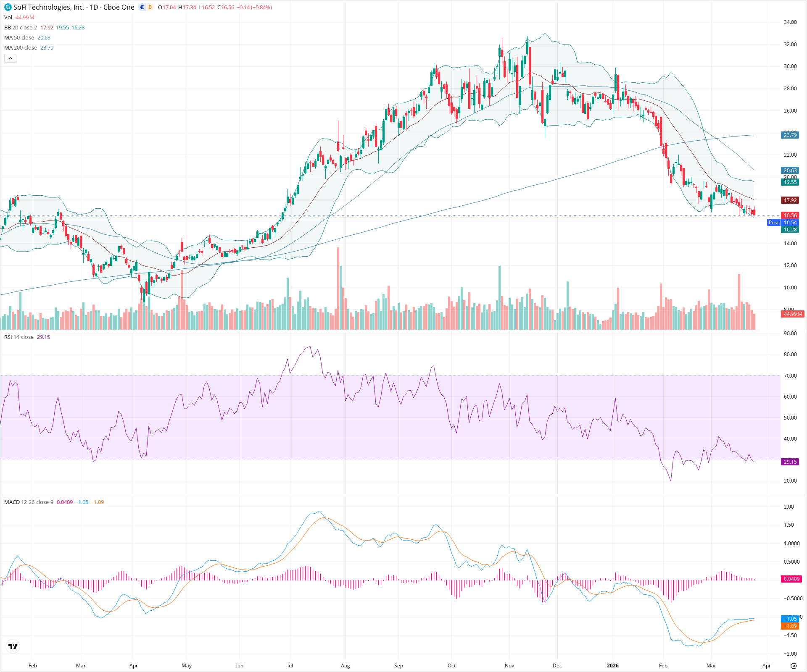The image size is (807, 672).
Task: Toggle visibility of the Vol indicator
Action: pos(8,17)
